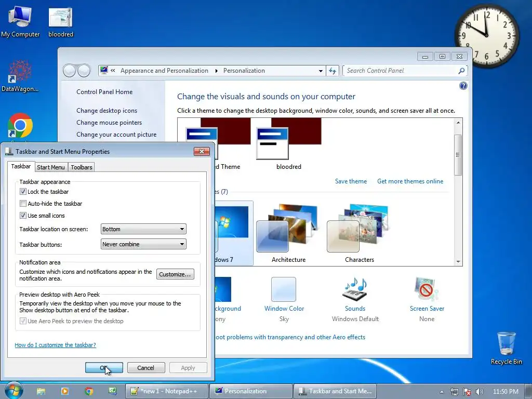Click the theme list scrollbar thumb
The image size is (532, 399).
pyautogui.click(x=458, y=155)
